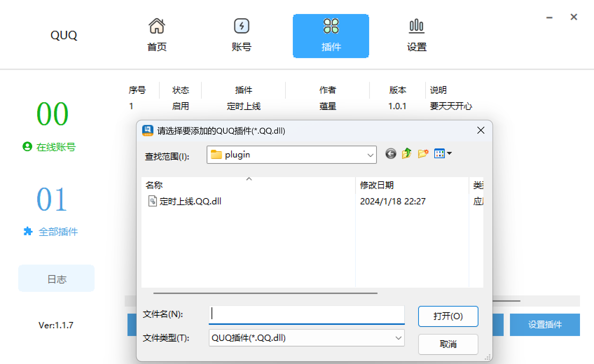Click the green 在线账号 user icon
This screenshot has height=364, width=594.
pyautogui.click(x=27, y=147)
